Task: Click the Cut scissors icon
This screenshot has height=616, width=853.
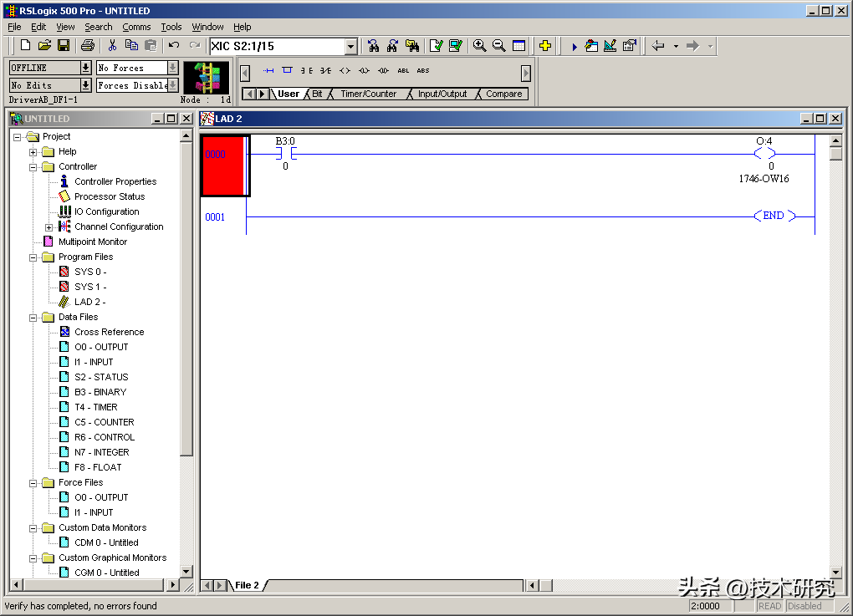Action: [112, 46]
